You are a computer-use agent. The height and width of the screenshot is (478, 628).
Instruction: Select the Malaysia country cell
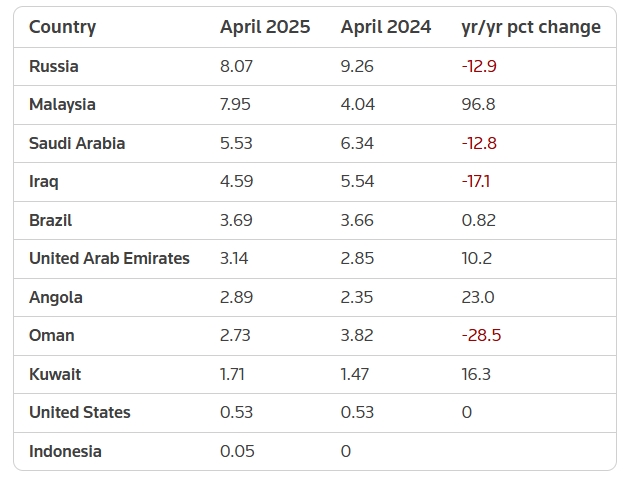62,104
